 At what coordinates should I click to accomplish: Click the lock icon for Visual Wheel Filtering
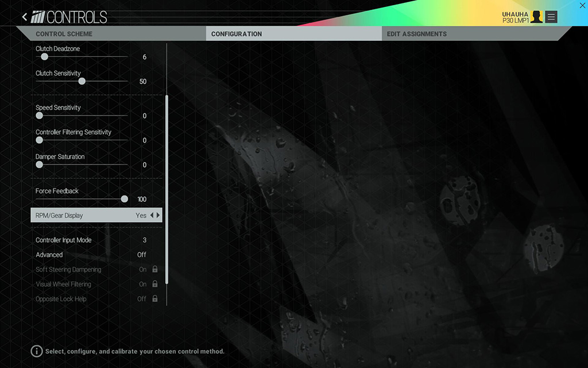155,284
